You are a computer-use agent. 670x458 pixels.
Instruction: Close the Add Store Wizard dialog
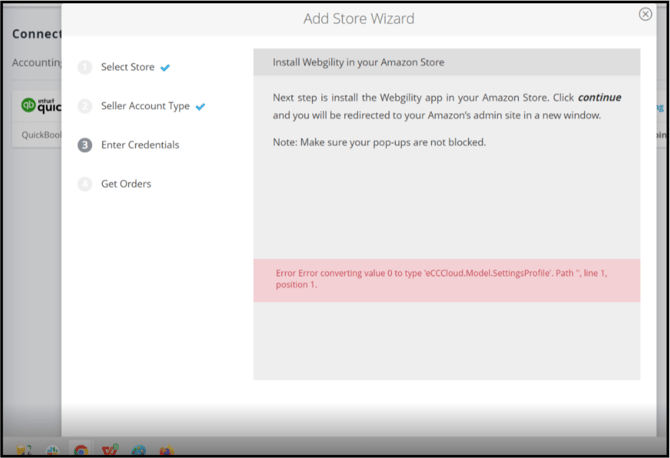point(645,14)
